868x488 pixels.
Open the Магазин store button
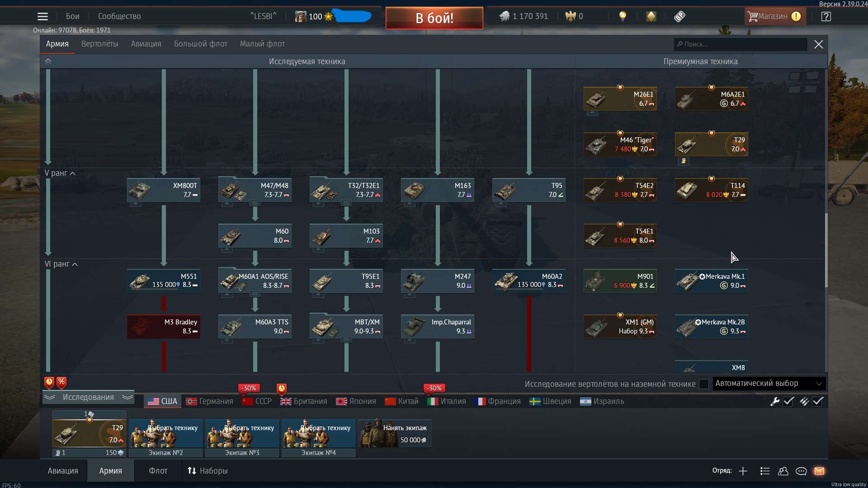[775, 16]
